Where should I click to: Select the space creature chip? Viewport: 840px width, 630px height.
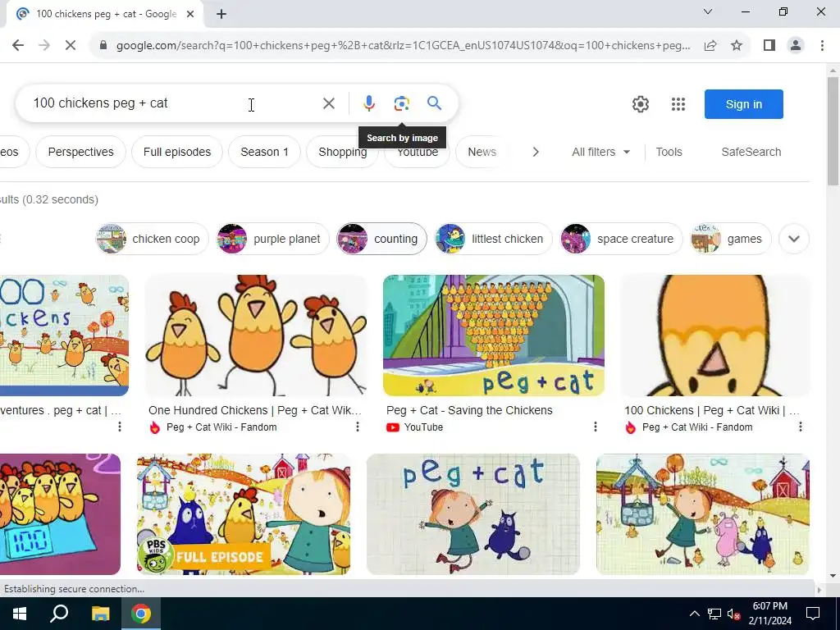[621, 239]
